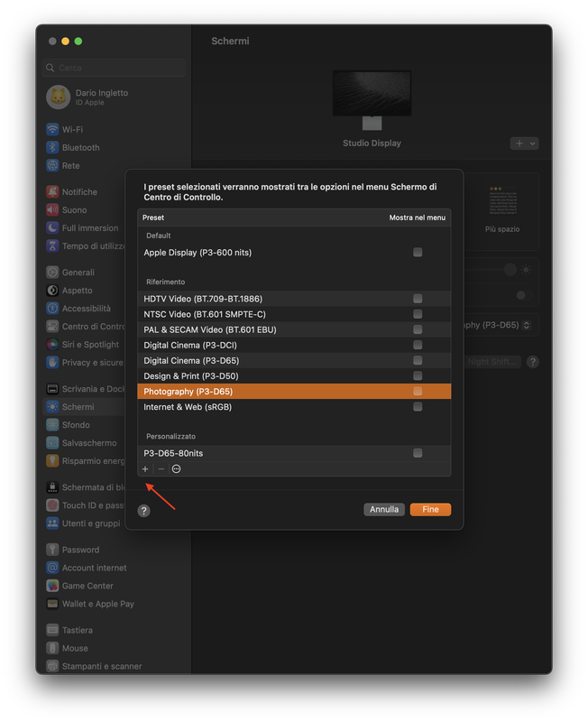Open the Aspetto icon
588x722 pixels.
pyautogui.click(x=52, y=290)
